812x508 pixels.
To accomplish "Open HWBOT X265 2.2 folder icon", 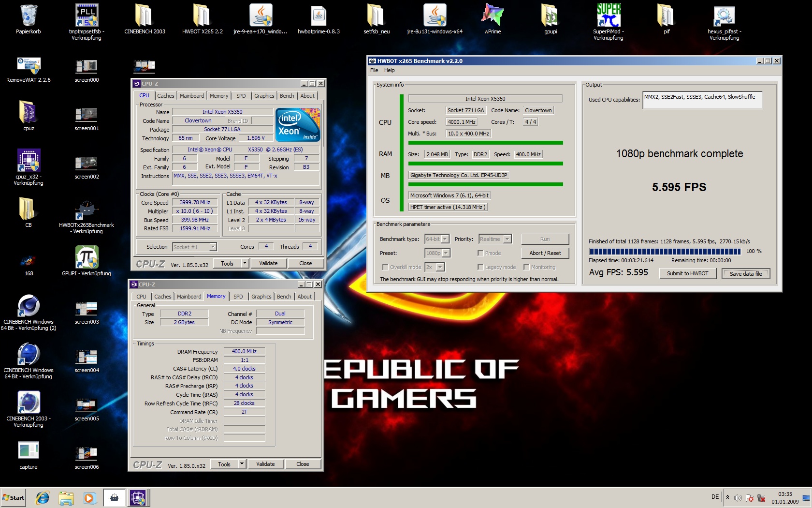I will pos(203,15).
